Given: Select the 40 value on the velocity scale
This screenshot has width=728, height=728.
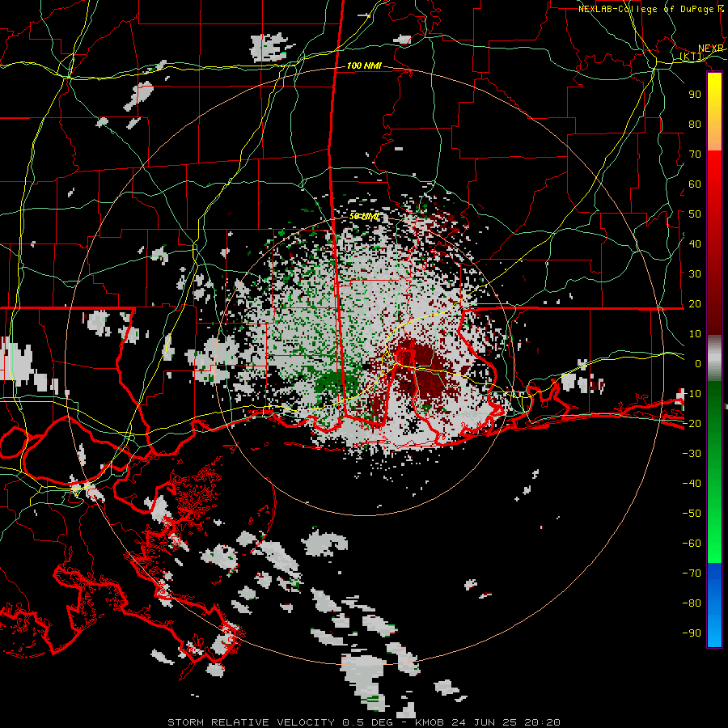Looking at the screenshot, I should pos(695,243).
